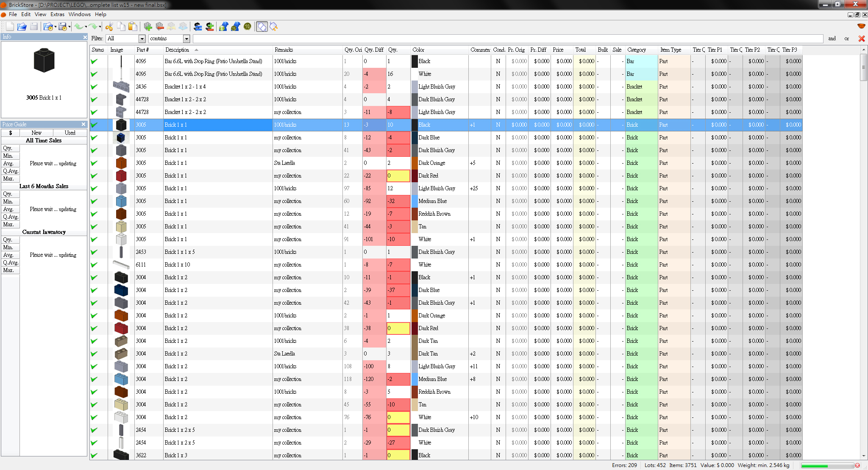Click the Cut scissors icon
The width and height of the screenshot is (868, 470).
tap(109, 27)
